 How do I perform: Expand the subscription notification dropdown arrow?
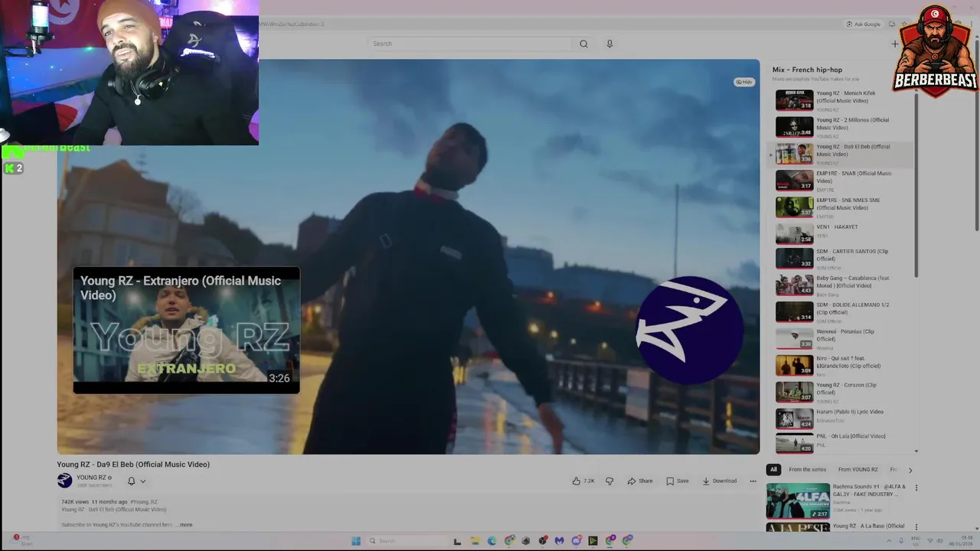pyautogui.click(x=142, y=481)
